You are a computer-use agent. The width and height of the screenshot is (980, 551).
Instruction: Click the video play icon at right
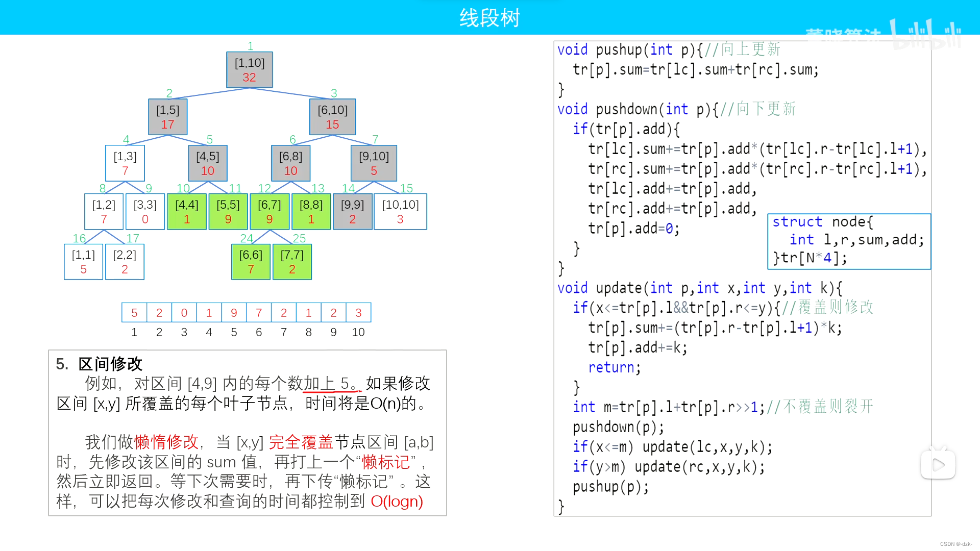[x=938, y=463]
